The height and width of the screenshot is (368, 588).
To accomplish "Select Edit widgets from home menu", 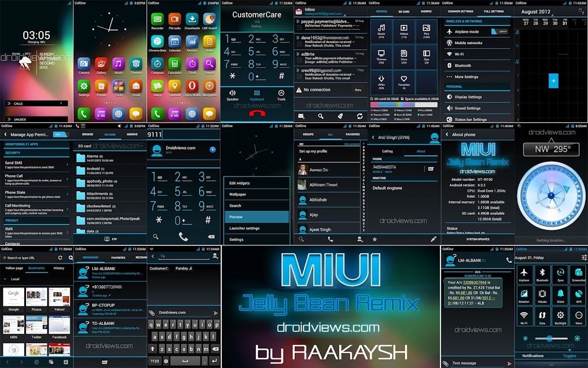I will (x=257, y=183).
